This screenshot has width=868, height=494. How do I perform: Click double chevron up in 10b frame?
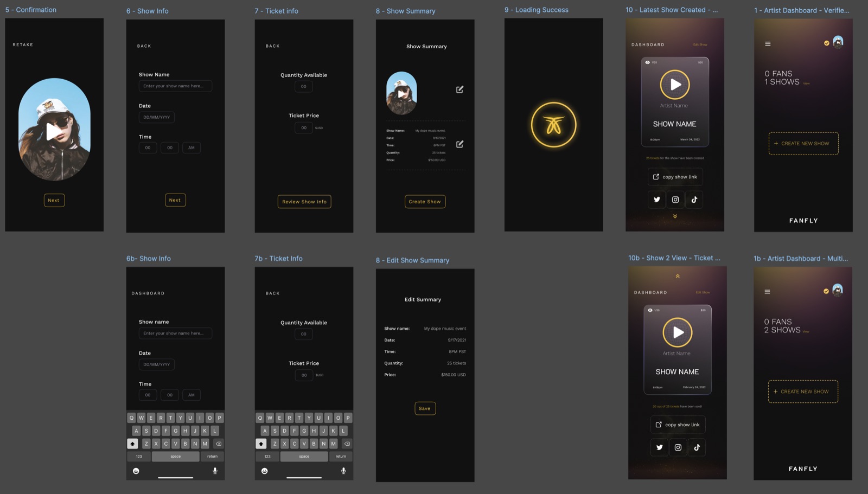click(678, 276)
